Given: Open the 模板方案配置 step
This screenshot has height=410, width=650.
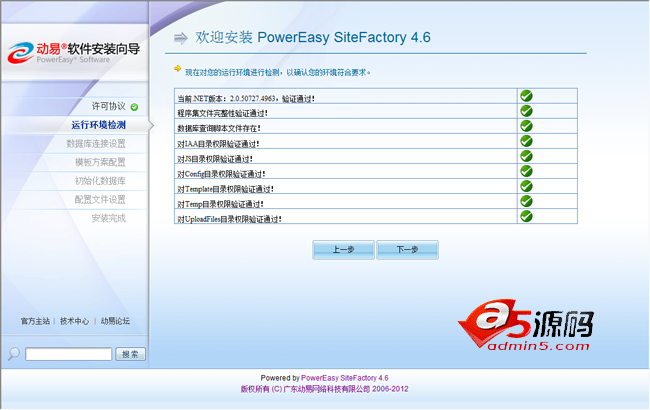Looking at the screenshot, I should (100, 162).
